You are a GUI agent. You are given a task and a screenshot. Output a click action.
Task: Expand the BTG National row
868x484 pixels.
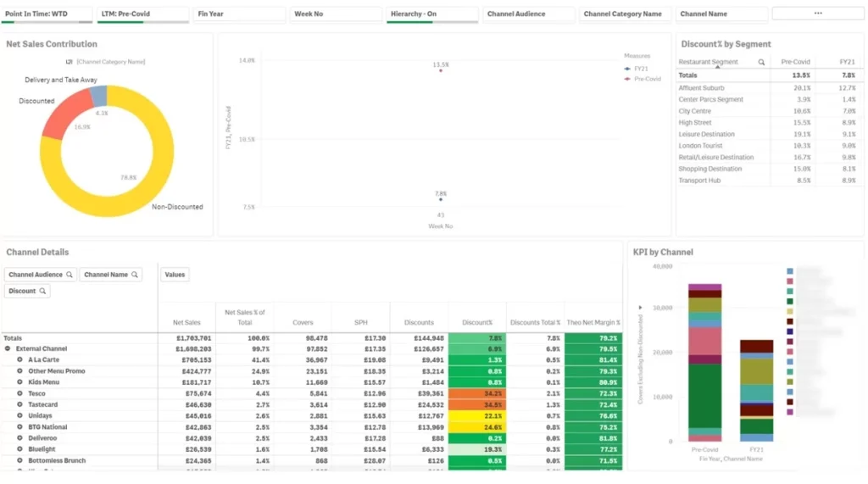coord(19,427)
